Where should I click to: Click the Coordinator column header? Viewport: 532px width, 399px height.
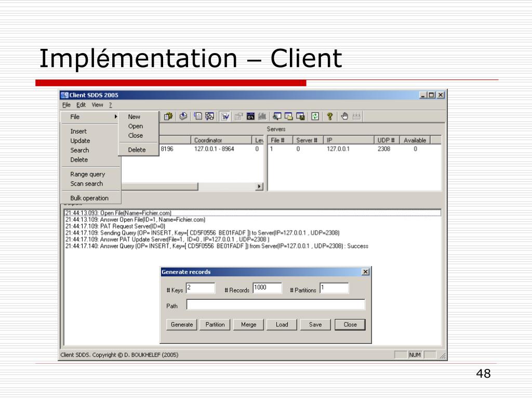pos(221,140)
